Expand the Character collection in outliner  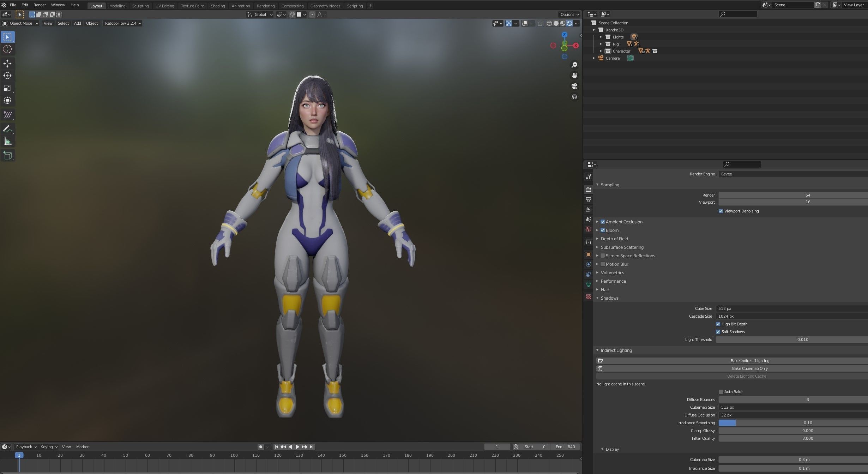[601, 51]
